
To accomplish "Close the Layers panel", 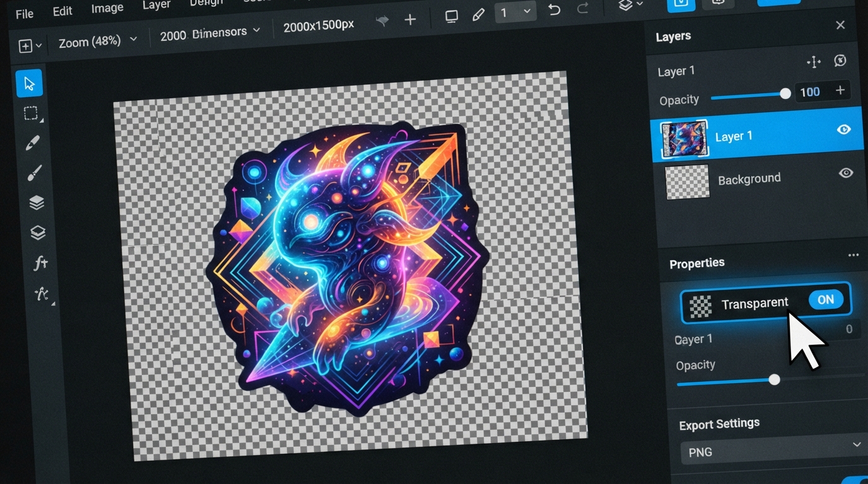I will click(x=840, y=25).
